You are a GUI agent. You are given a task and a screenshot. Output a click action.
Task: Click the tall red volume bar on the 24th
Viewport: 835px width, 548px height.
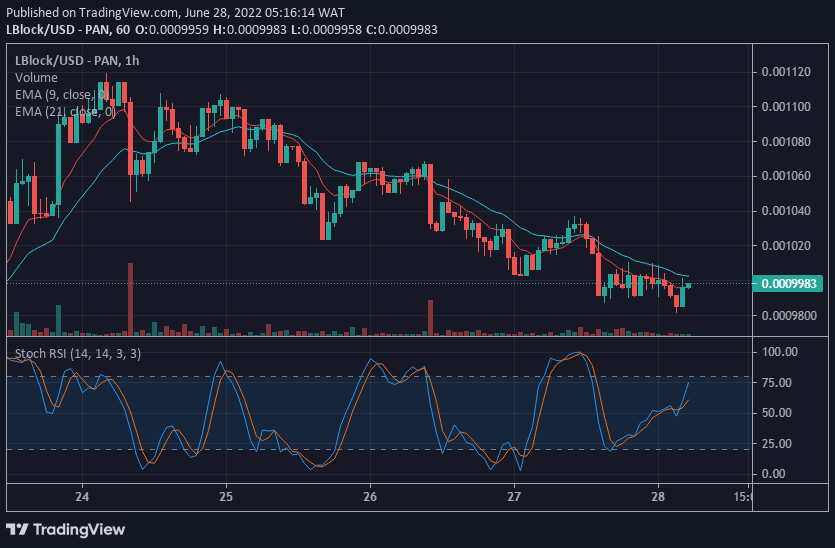coord(130,299)
